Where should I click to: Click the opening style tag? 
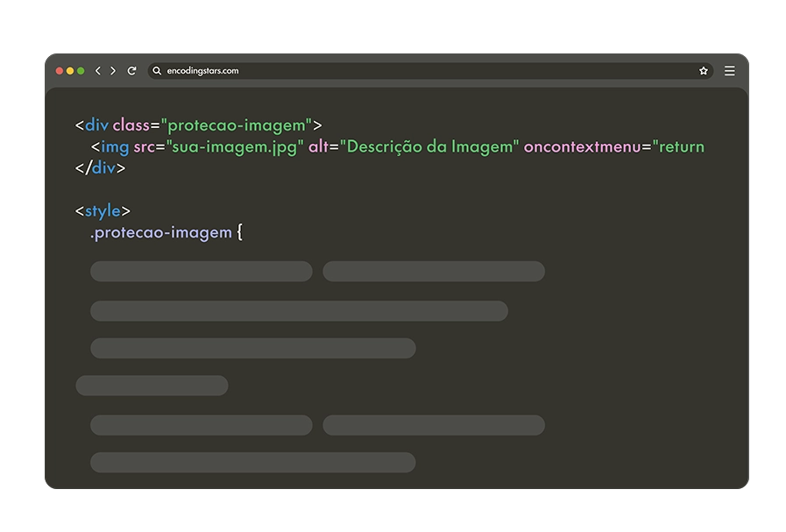point(103,211)
